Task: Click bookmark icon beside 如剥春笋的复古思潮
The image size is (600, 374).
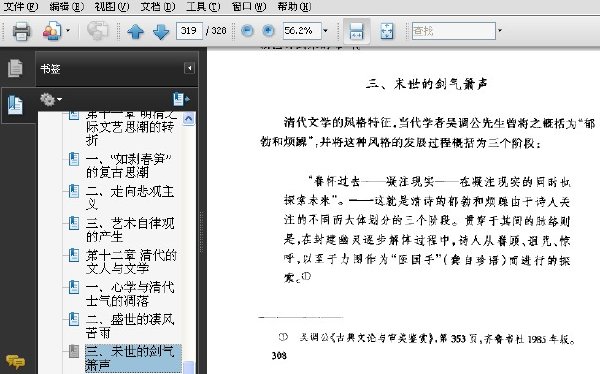Action: 73,158
